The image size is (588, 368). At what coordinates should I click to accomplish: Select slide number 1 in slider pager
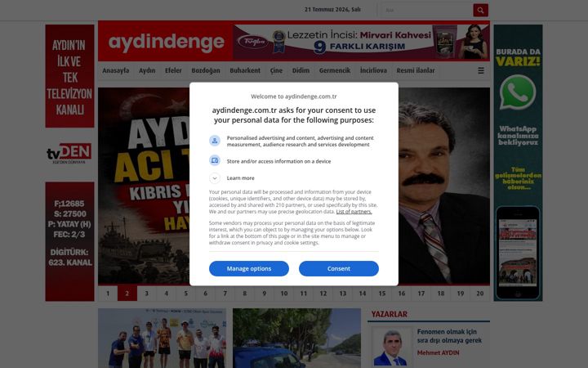click(x=108, y=294)
